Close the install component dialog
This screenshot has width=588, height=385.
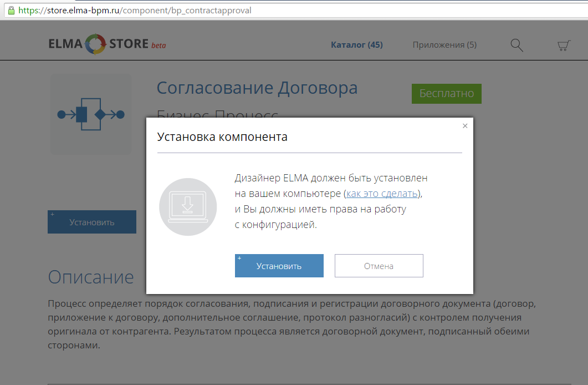465,126
